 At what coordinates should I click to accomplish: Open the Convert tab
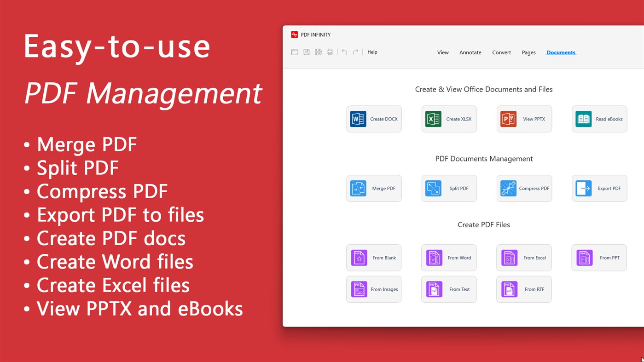click(501, 52)
